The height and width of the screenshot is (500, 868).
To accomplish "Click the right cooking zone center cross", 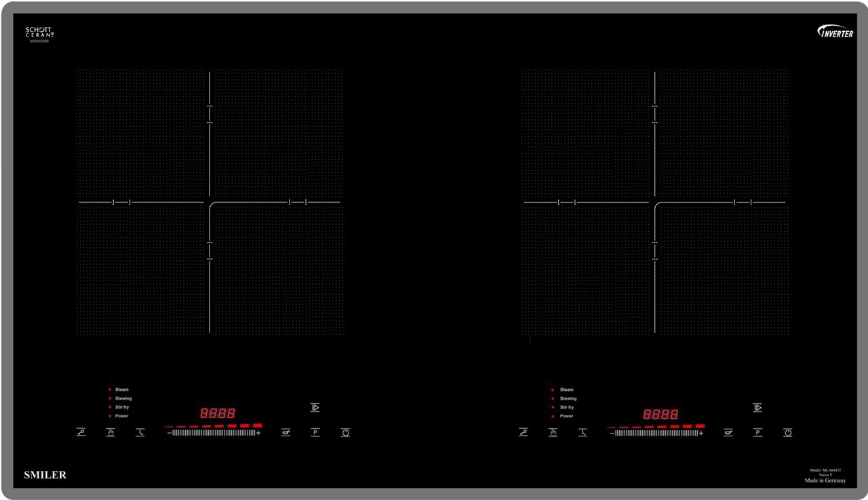I will click(x=654, y=202).
